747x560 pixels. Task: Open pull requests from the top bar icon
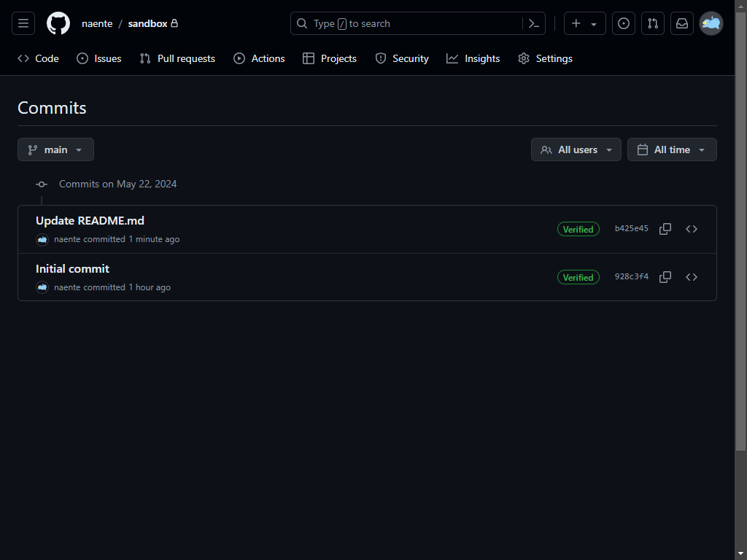[652, 23]
